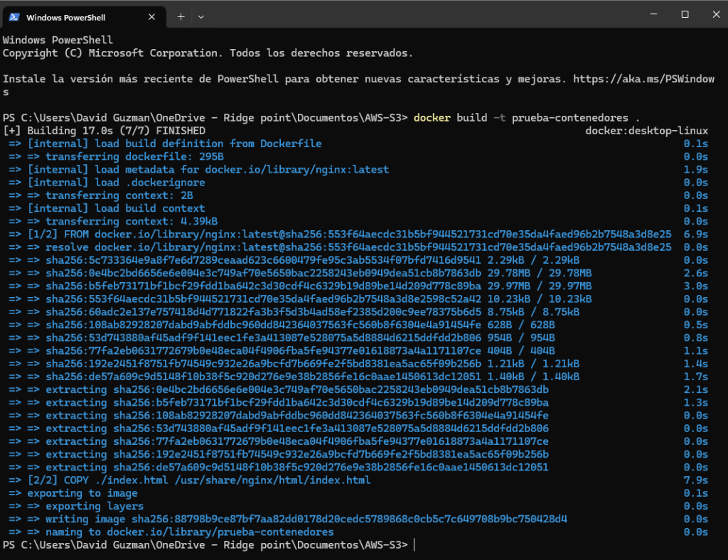Click the "transferring dockerfile: 295B" line
Image resolution: width=728 pixels, height=560 pixels.
tap(135, 156)
